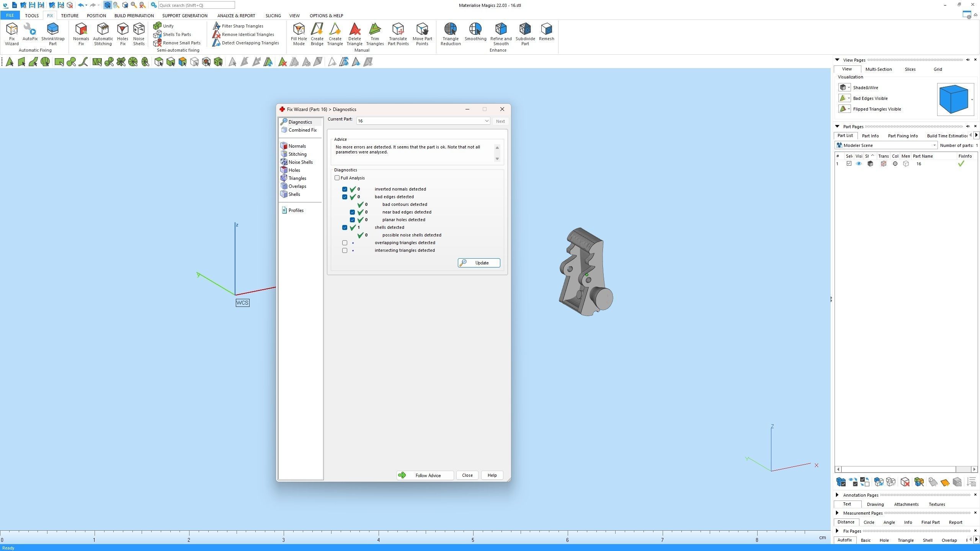The width and height of the screenshot is (980, 551).
Task: Check overlapping triangles detected option
Action: pyautogui.click(x=345, y=243)
